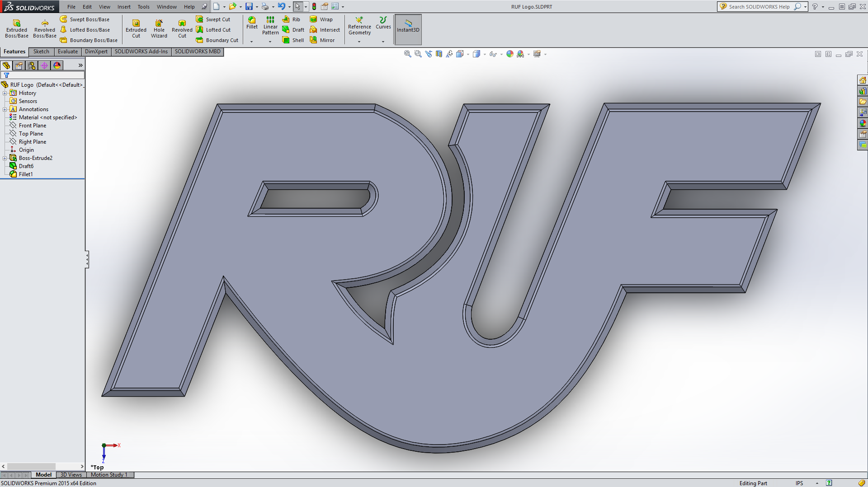The width and height of the screenshot is (868, 487).
Task: Select the Fillet tool
Action: pyautogui.click(x=252, y=23)
